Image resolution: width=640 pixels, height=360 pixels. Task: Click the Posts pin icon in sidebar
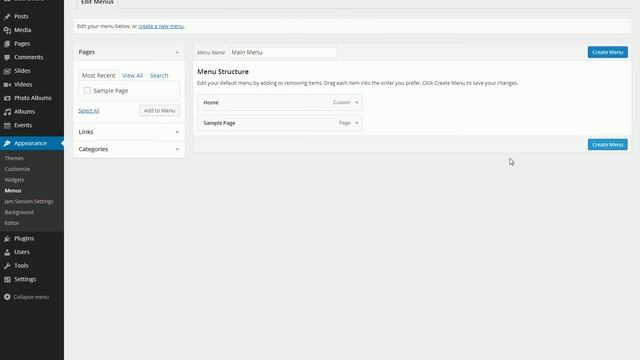[7, 17]
